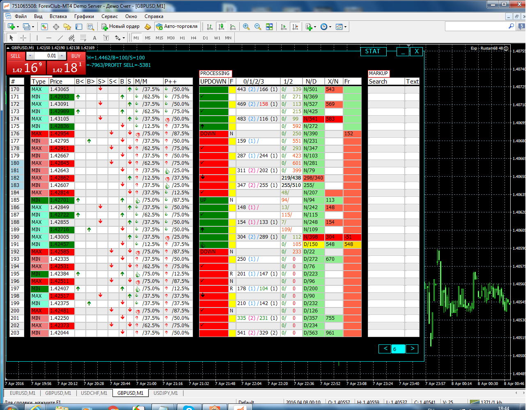
Task: Switch to line chart icon
Action: pyautogui.click(x=233, y=27)
